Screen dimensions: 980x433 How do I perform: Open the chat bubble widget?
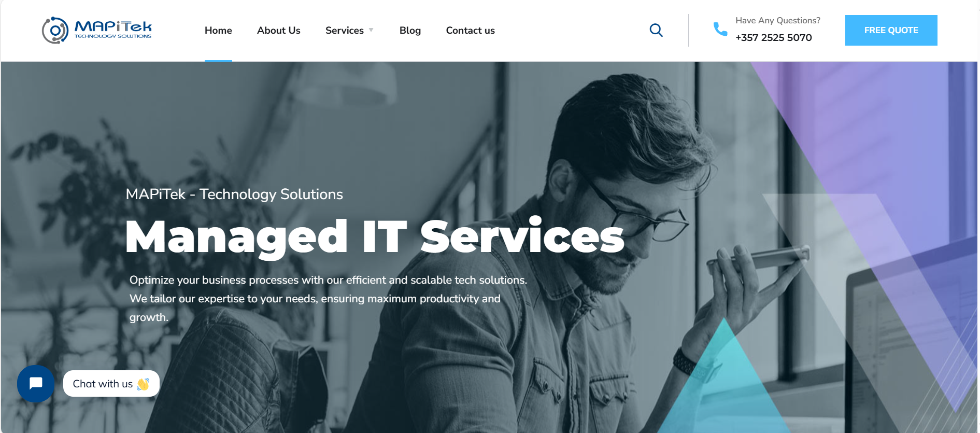(x=36, y=384)
